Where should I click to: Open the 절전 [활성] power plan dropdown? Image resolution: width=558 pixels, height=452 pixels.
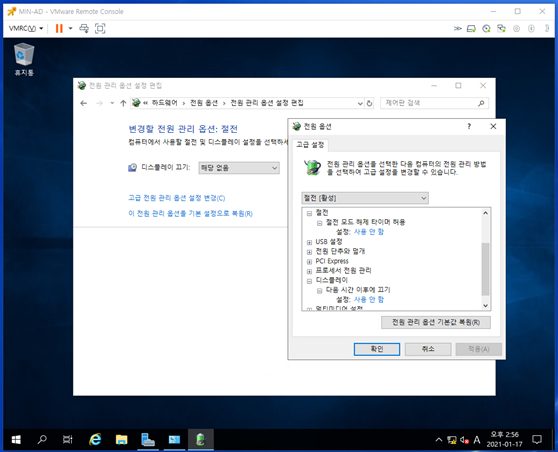click(365, 198)
